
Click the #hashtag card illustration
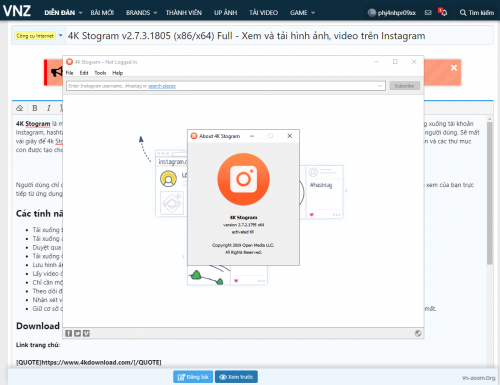click(x=324, y=192)
